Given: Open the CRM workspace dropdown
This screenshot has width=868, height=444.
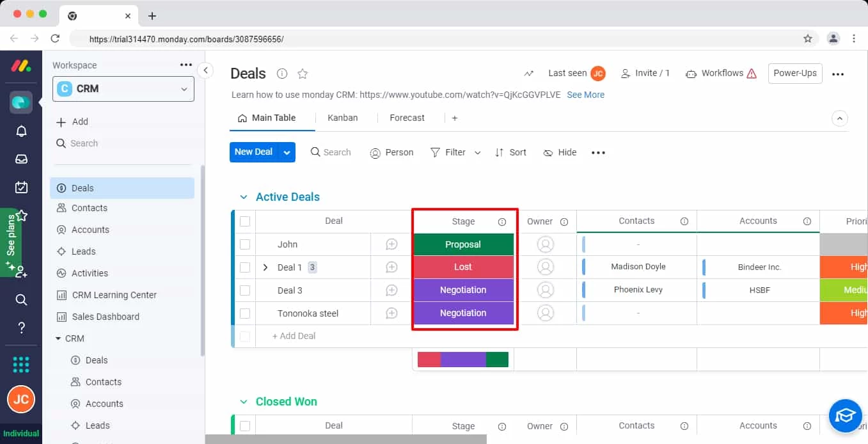Looking at the screenshot, I should 123,89.
